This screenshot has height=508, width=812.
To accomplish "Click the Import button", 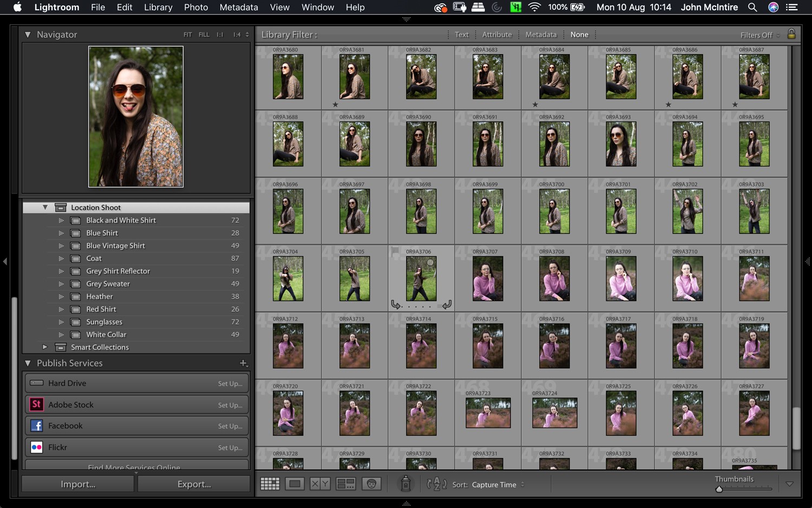I will tap(77, 484).
